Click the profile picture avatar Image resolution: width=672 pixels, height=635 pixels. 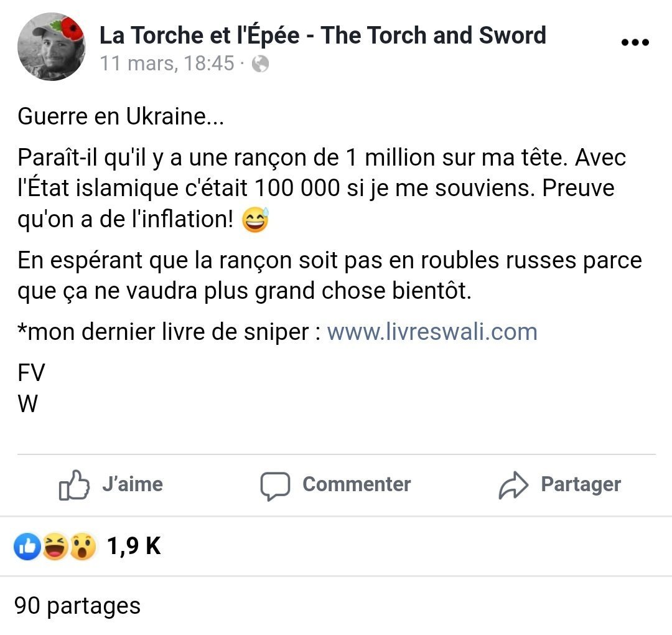click(51, 47)
